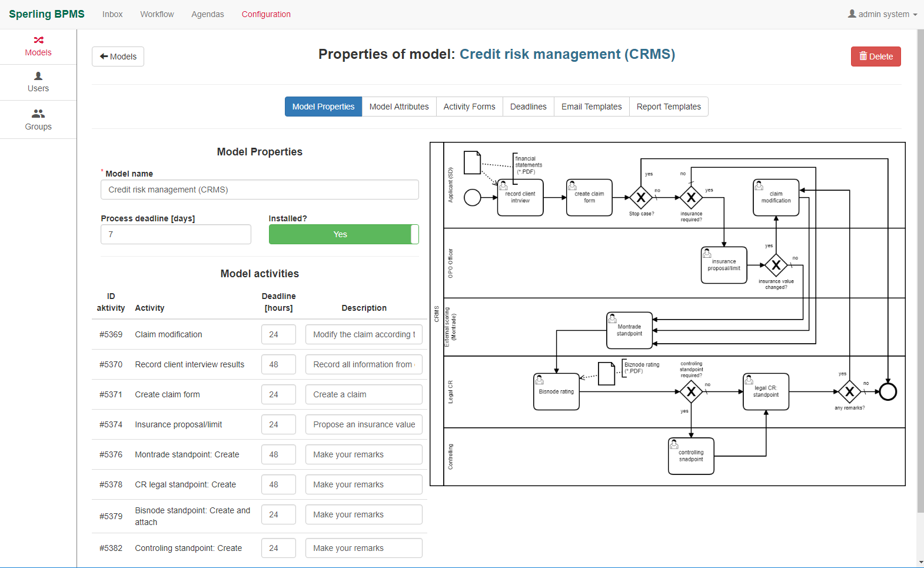The image size is (924, 568).
Task: Switch to the Deadlines tab
Action: point(529,107)
